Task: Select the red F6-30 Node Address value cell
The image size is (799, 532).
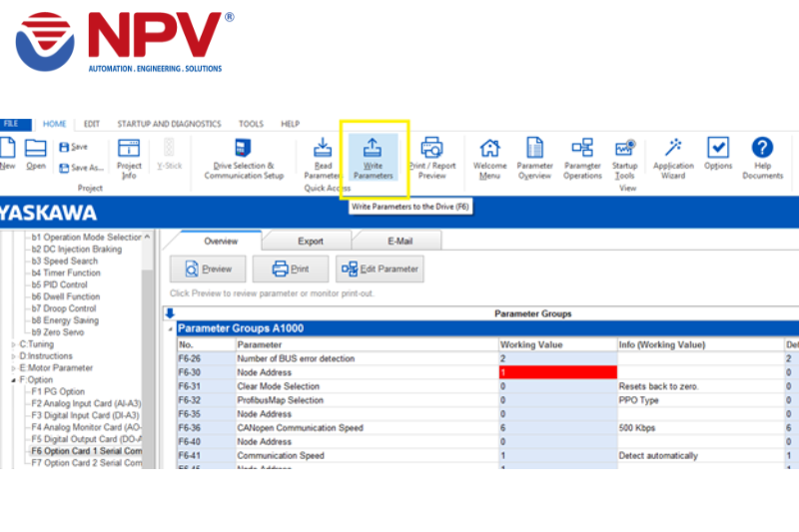Action: point(557,371)
